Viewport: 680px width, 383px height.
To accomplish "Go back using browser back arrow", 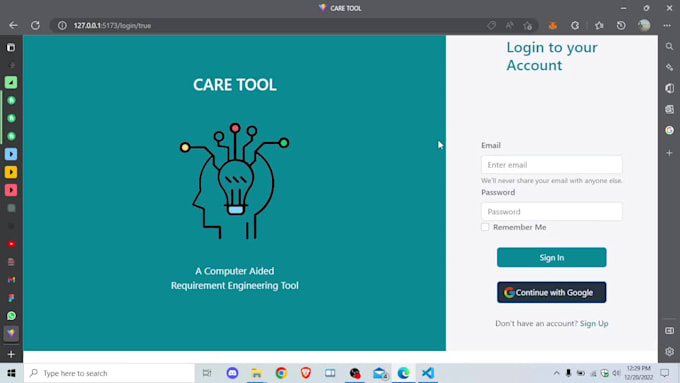I will tap(13, 26).
